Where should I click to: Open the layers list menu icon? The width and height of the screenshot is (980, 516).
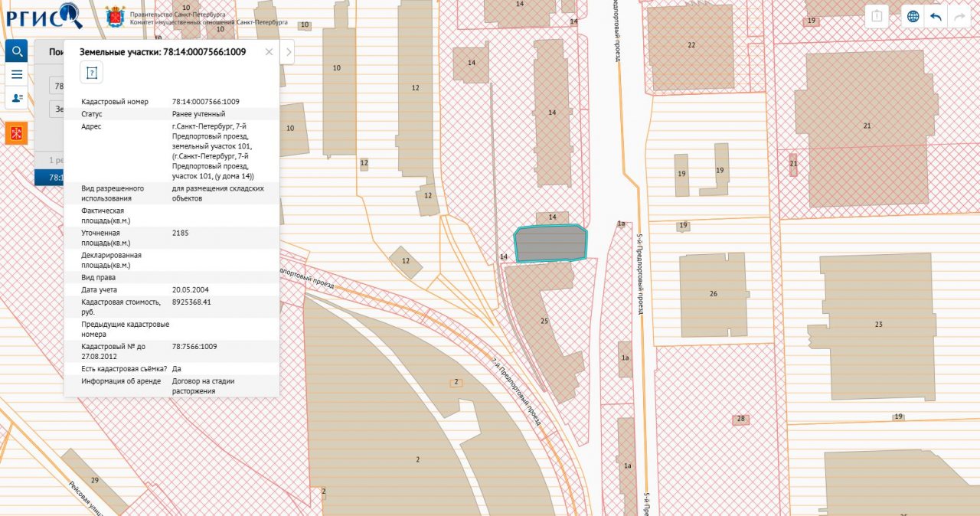coord(16,74)
